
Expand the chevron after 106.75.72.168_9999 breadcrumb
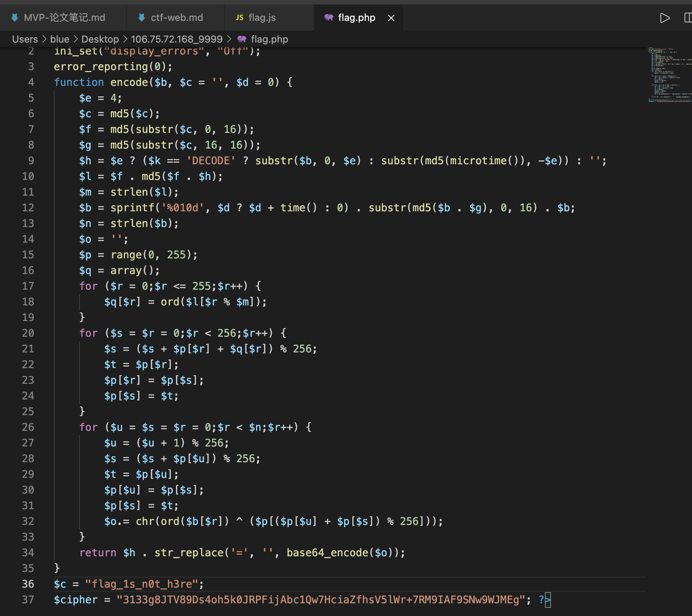coord(229,39)
